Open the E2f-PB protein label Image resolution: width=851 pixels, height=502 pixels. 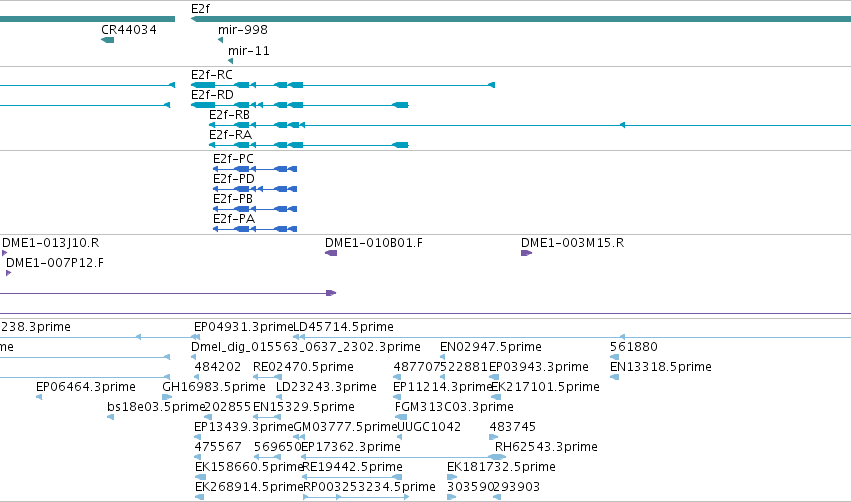(233, 199)
